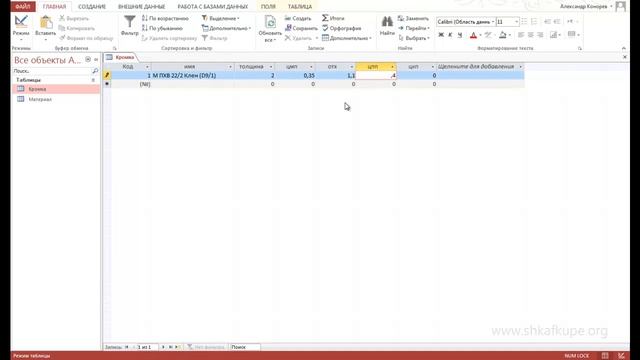Switch to РАБОТА С БАЗАМИ ДАННЫХ tab
The height and width of the screenshot is (360, 640).
(213, 7)
